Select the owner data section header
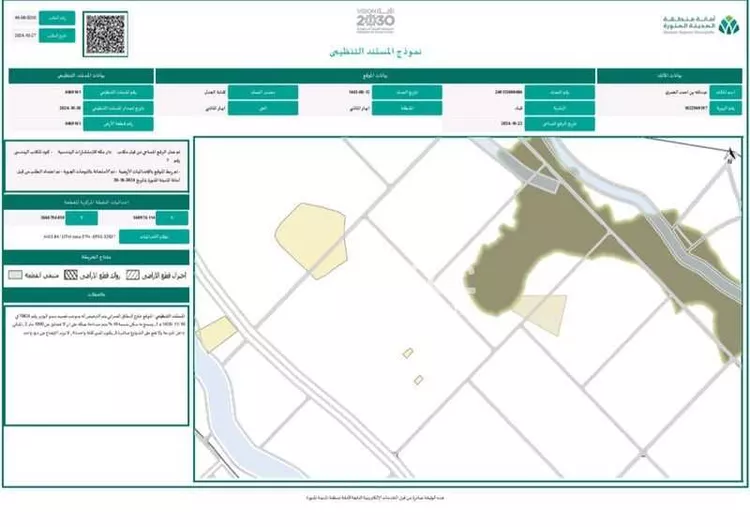 coord(668,76)
